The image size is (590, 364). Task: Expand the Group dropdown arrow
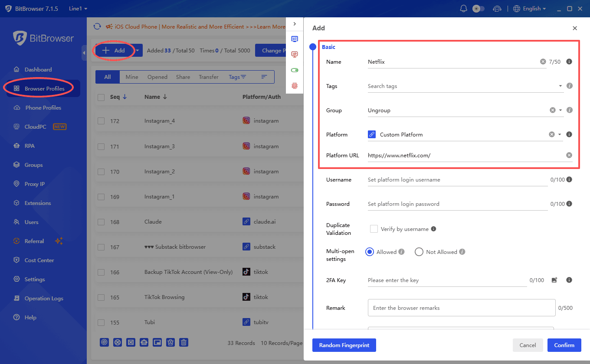(560, 110)
